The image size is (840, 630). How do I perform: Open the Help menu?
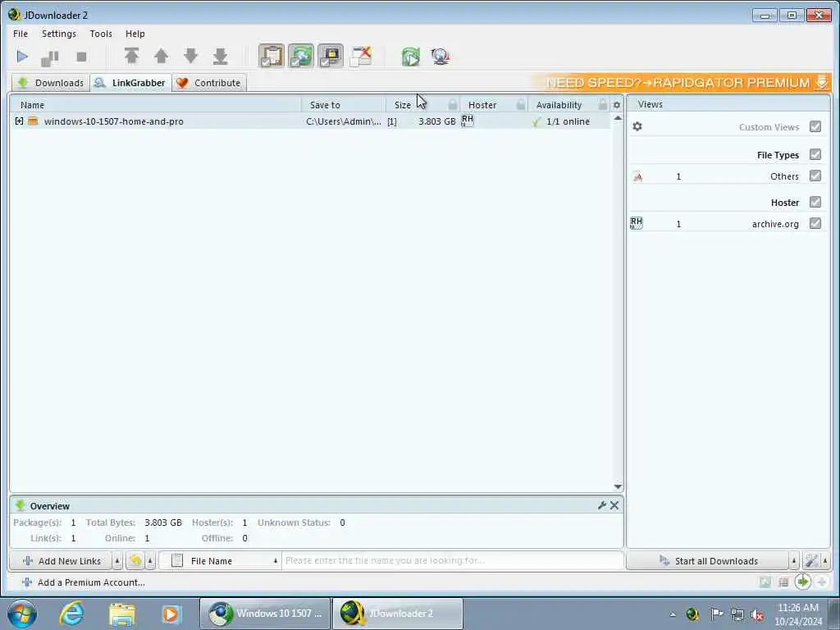click(x=135, y=34)
